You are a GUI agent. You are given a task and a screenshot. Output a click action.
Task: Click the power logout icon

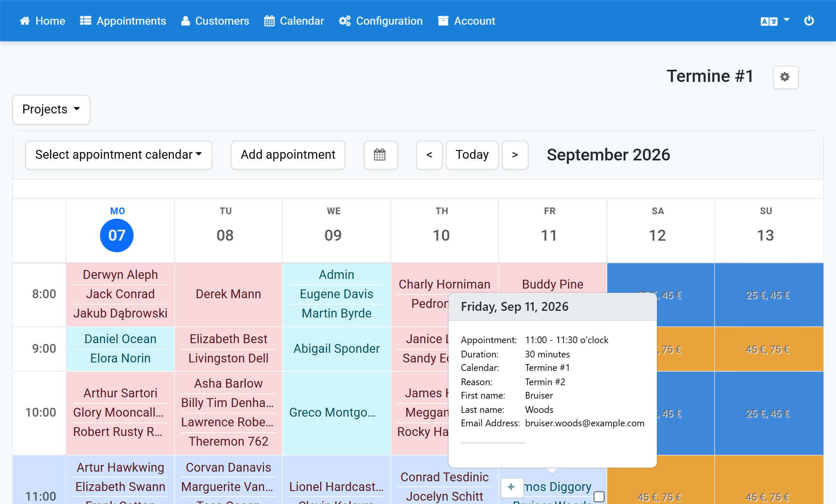tap(809, 21)
